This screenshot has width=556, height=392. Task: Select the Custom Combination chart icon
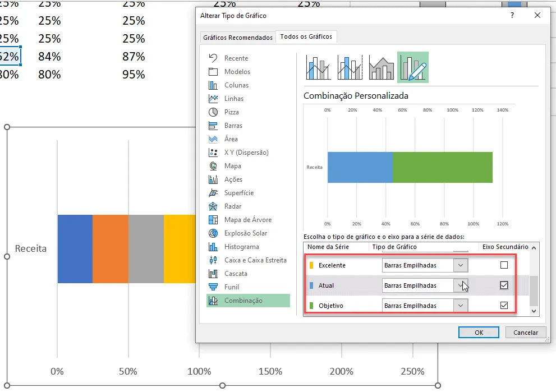pyautogui.click(x=413, y=67)
